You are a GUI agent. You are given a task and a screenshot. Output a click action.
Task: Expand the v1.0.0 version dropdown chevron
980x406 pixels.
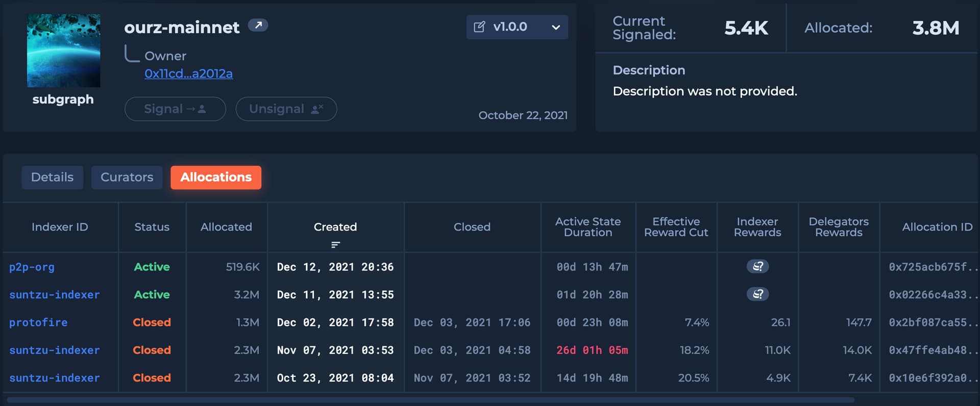click(x=556, y=28)
